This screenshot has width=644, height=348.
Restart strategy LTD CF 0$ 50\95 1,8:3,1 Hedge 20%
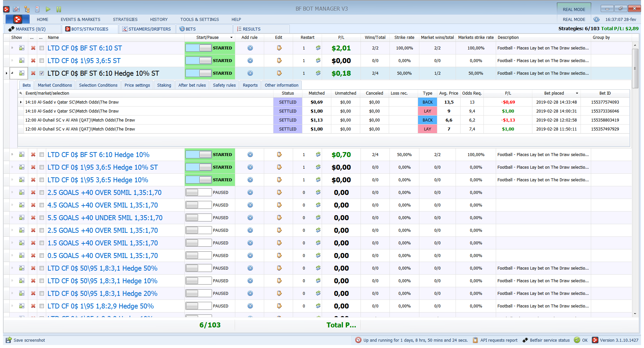[x=318, y=293]
